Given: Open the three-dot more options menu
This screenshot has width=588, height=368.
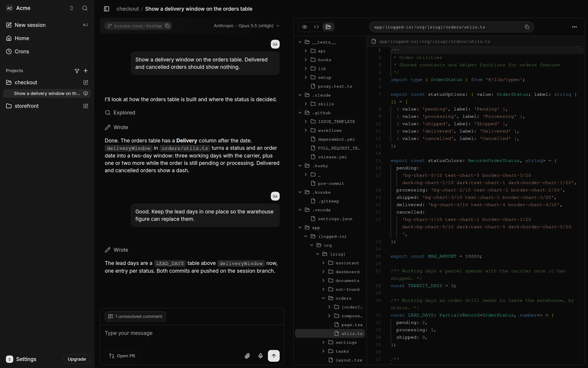Looking at the screenshot, I should click(x=574, y=27).
